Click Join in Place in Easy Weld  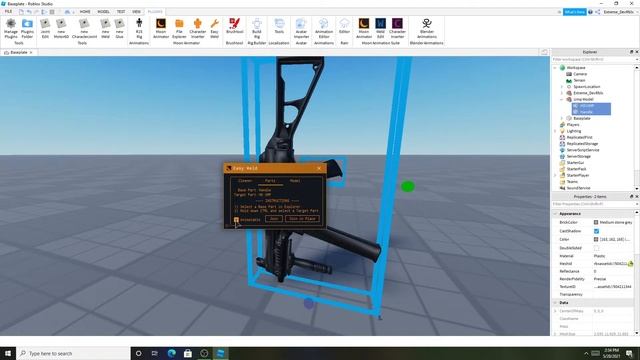tap(302, 219)
